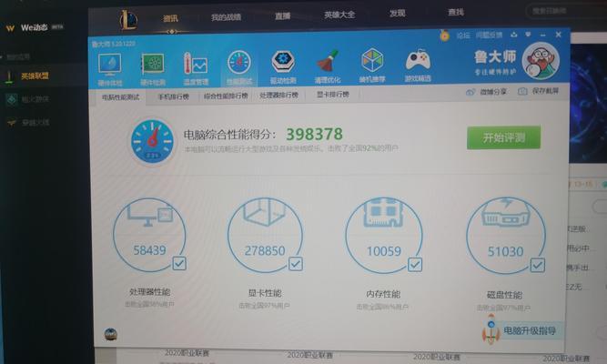
Task: Open 发现 tab in League client
Action: [397, 13]
